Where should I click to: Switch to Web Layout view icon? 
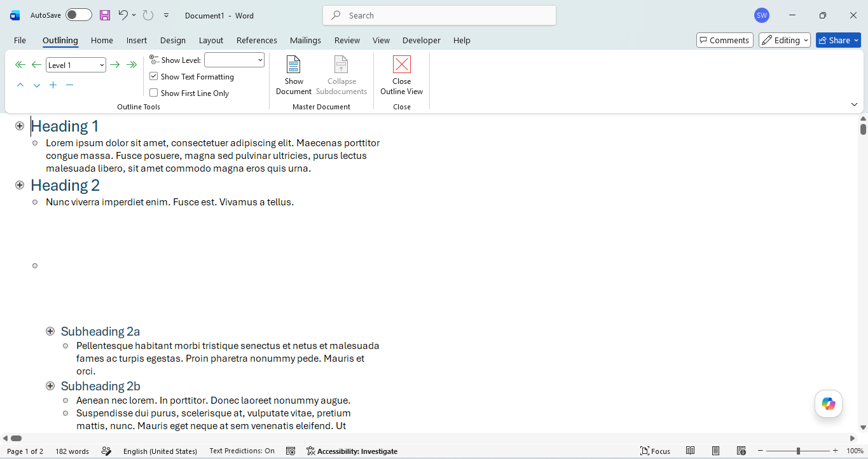tap(741, 451)
